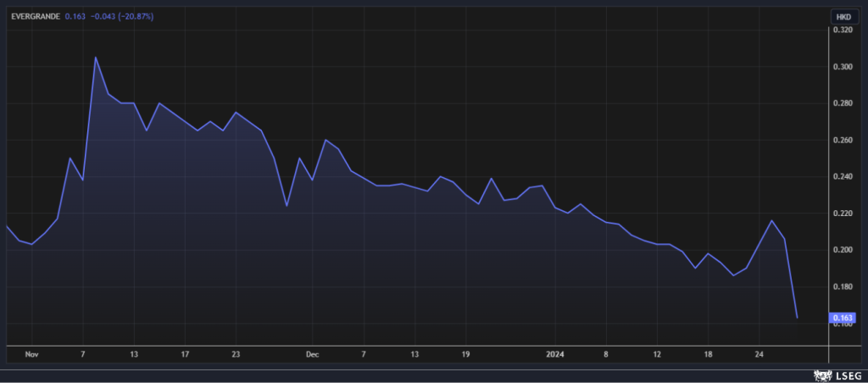Click the 23 date label on time axis
Viewport: 868px width, 383px height.
click(236, 354)
